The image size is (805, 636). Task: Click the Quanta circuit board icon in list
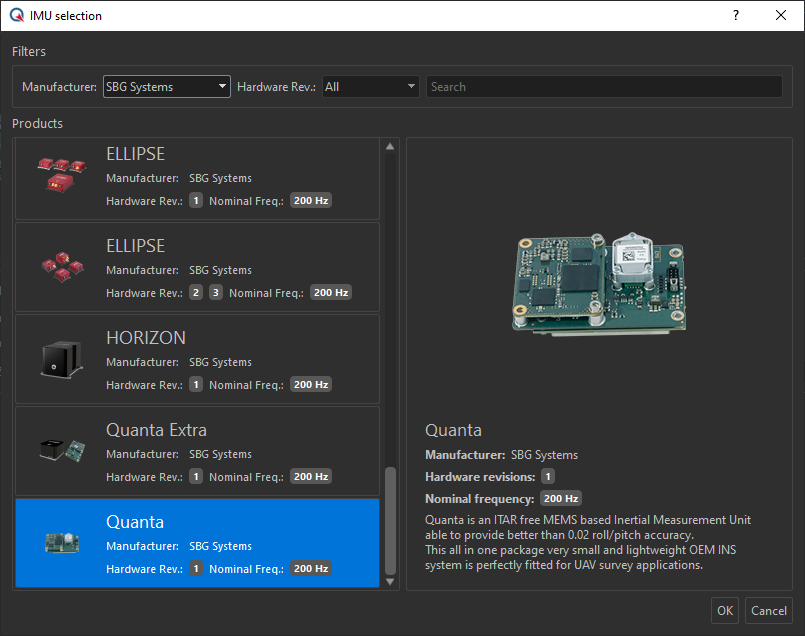(x=61, y=543)
